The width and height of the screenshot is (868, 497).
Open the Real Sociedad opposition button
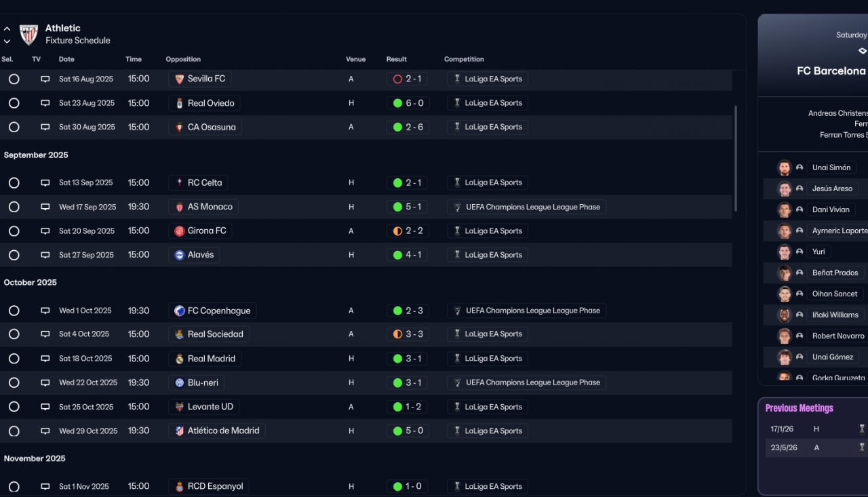click(209, 334)
